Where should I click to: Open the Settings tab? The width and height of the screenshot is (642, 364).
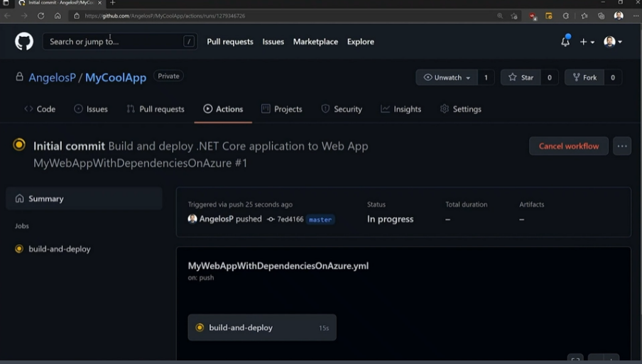pyautogui.click(x=460, y=109)
